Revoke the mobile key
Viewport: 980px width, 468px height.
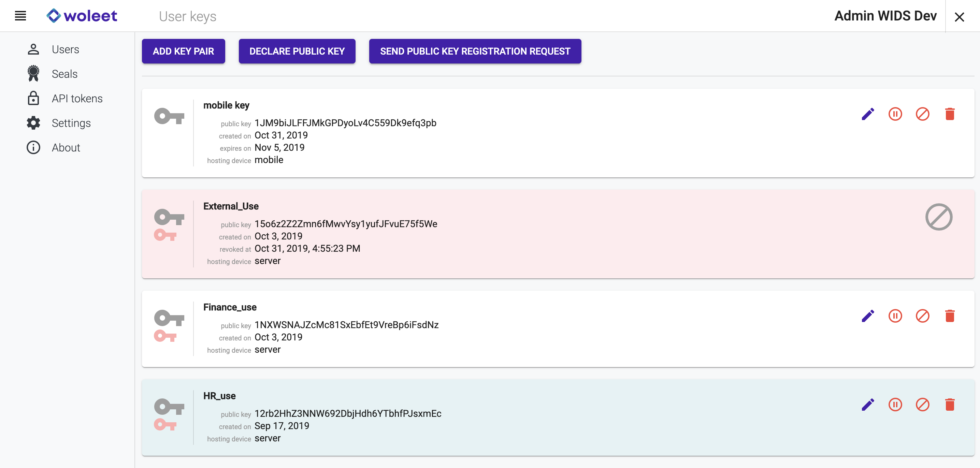922,114
